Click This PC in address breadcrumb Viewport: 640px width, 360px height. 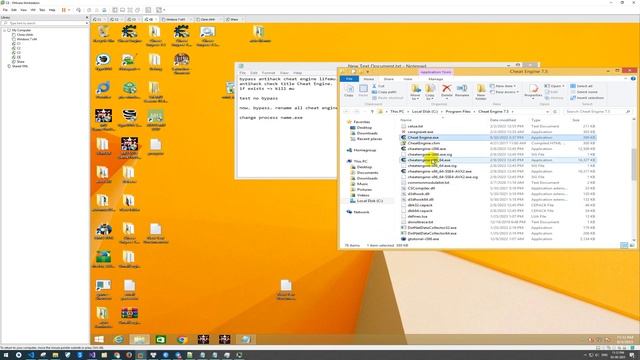[x=397, y=111]
